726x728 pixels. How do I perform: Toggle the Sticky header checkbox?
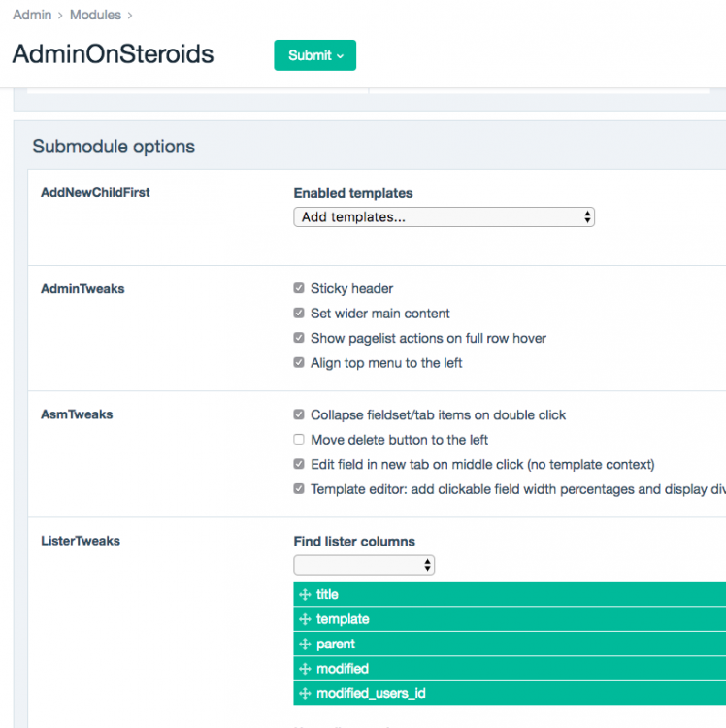click(299, 288)
